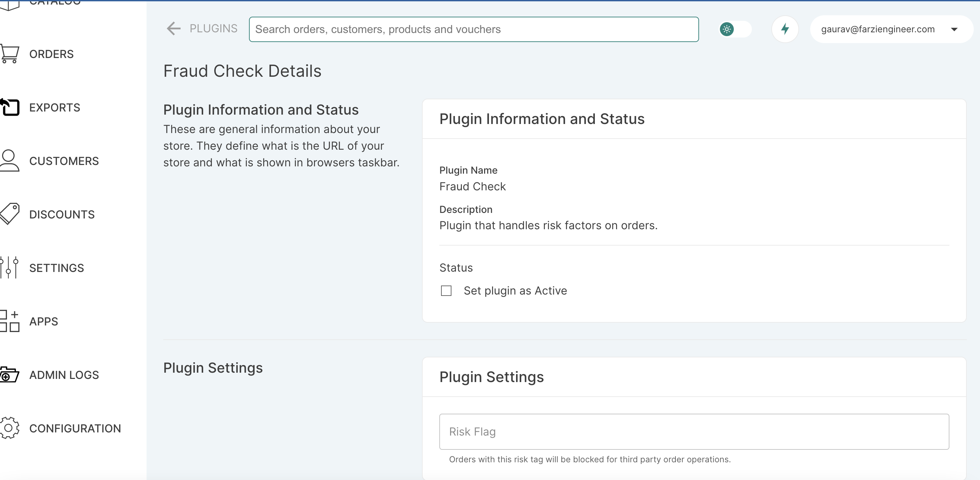
Task: Click the snowflake/asterisk icon in header
Action: click(x=727, y=29)
